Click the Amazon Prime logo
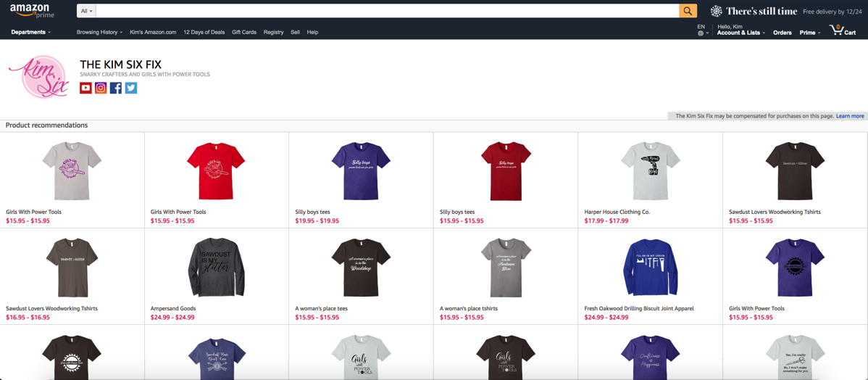The height and width of the screenshot is (380, 868). [31, 11]
